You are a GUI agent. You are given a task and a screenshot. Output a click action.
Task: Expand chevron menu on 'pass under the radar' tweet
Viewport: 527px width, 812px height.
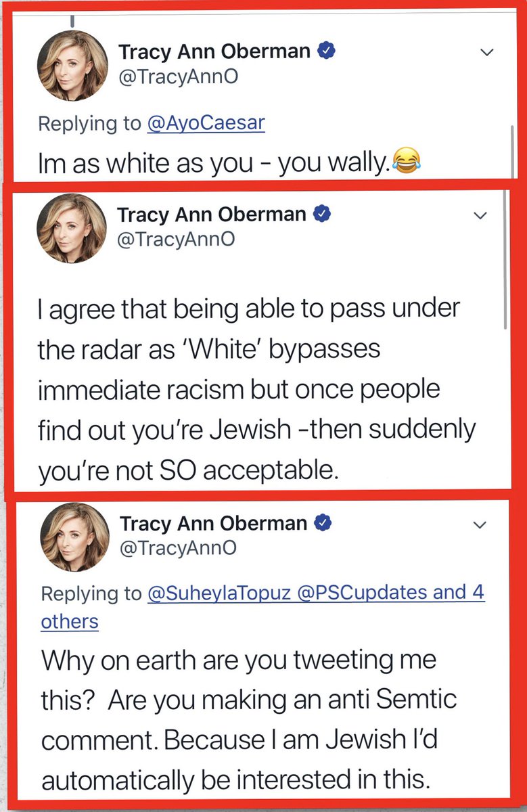(x=480, y=216)
